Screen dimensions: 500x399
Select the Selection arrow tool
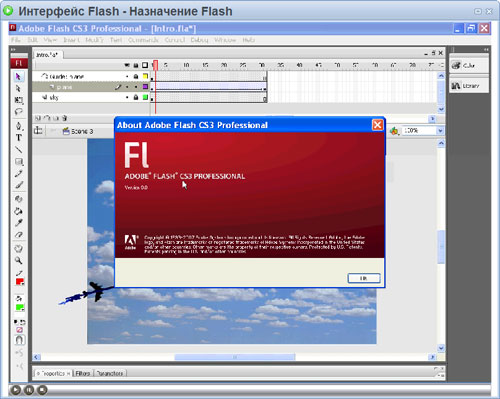pyautogui.click(x=18, y=77)
